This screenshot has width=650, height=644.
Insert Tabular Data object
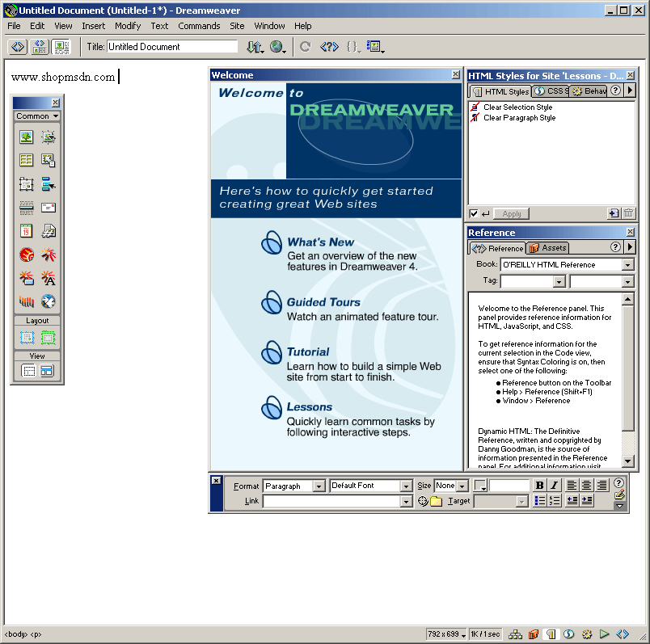[x=49, y=160]
